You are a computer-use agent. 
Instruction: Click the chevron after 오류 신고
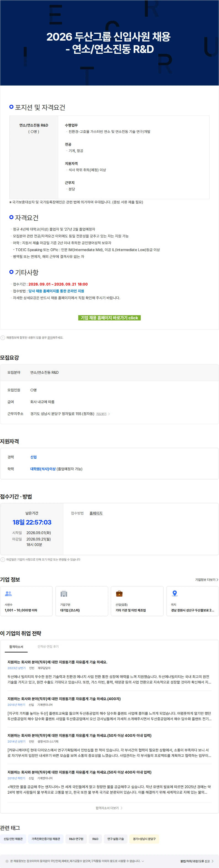coord(213,861)
